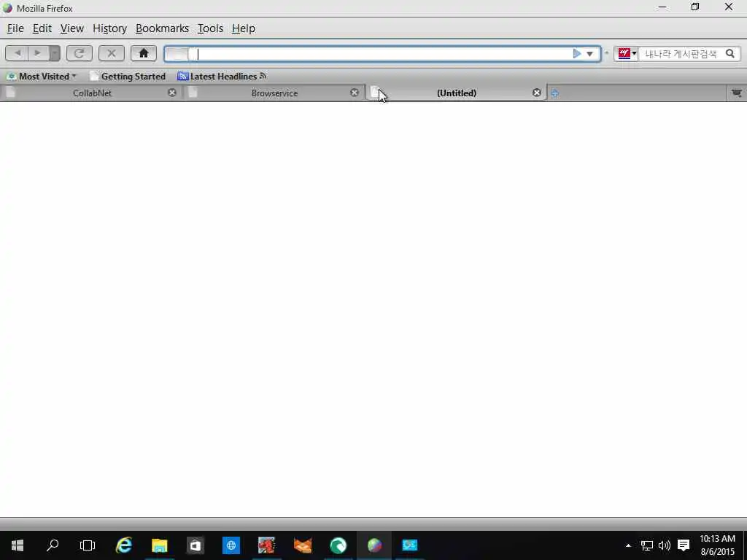Open File Explorer from taskbar

pos(160,545)
